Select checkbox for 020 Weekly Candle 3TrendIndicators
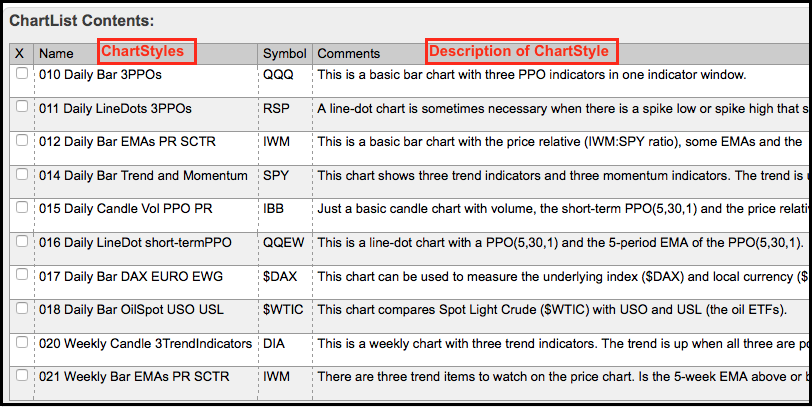The height and width of the screenshot is (407, 812). tap(22, 343)
